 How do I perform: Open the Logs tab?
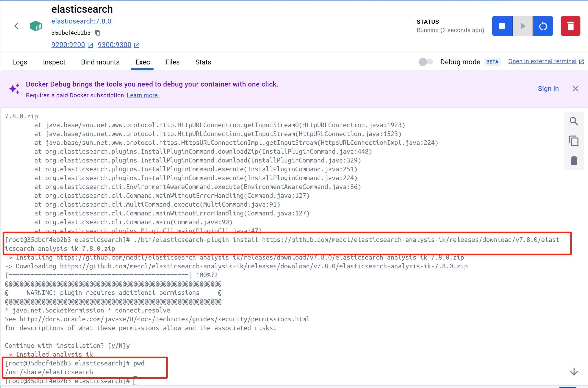(x=20, y=62)
